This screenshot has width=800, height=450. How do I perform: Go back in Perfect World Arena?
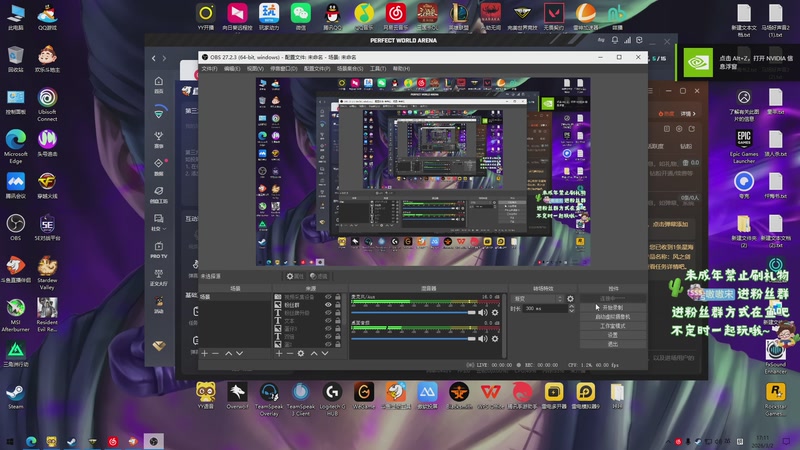pyautogui.click(x=154, y=58)
